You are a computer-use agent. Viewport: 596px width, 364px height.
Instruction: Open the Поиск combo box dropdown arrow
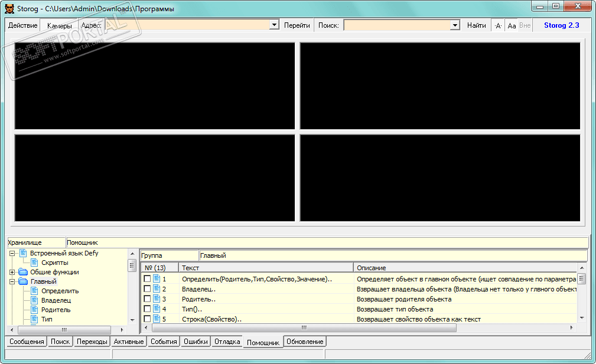coord(455,25)
